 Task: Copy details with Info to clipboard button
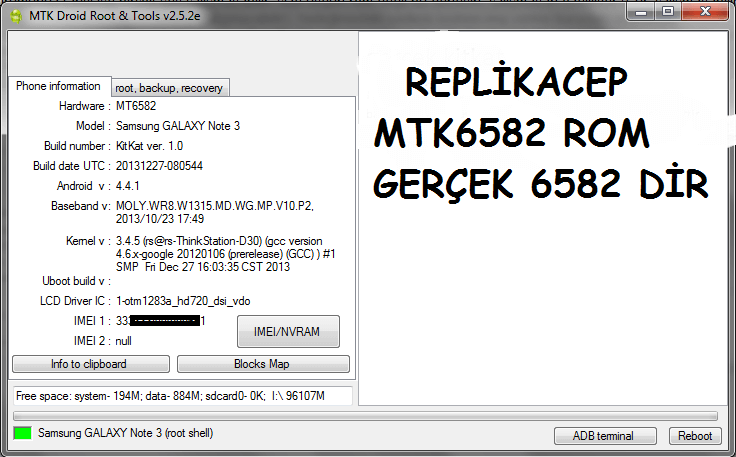(x=89, y=364)
